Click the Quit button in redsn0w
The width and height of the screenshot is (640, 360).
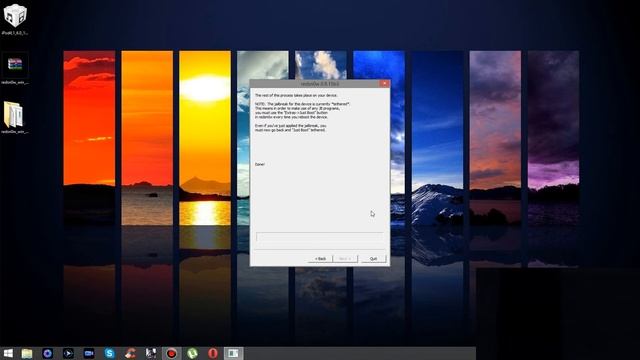click(x=373, y=259)
